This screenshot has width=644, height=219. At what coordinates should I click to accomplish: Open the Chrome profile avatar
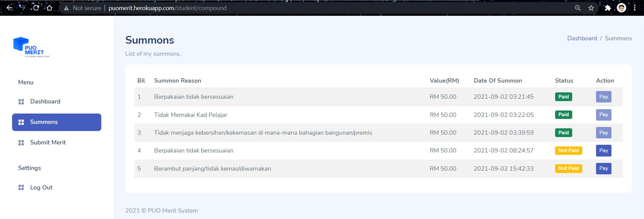point(622,8)
